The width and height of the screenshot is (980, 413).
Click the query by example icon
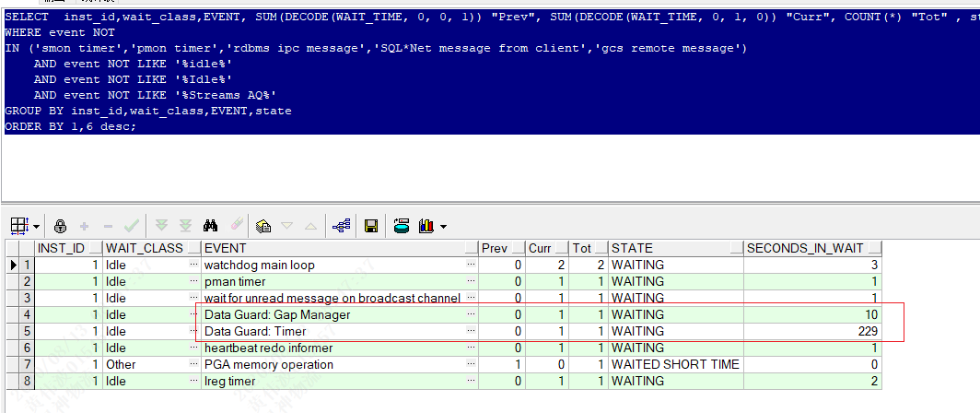click(263, 226)
